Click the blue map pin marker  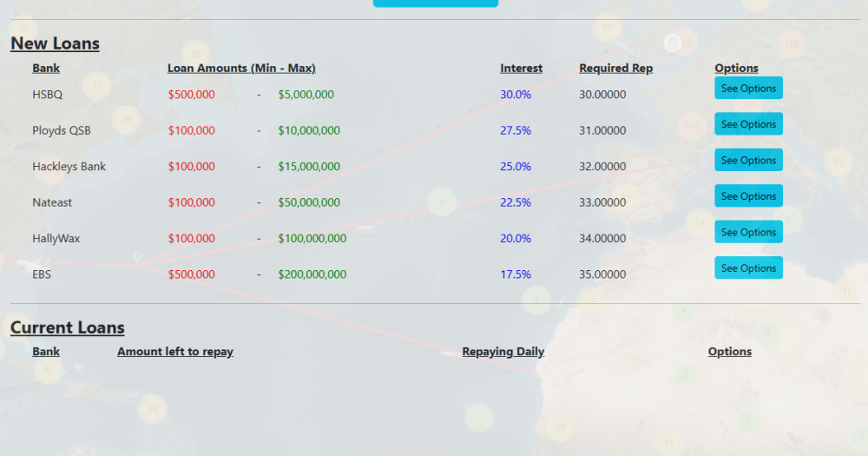point(137,257)
